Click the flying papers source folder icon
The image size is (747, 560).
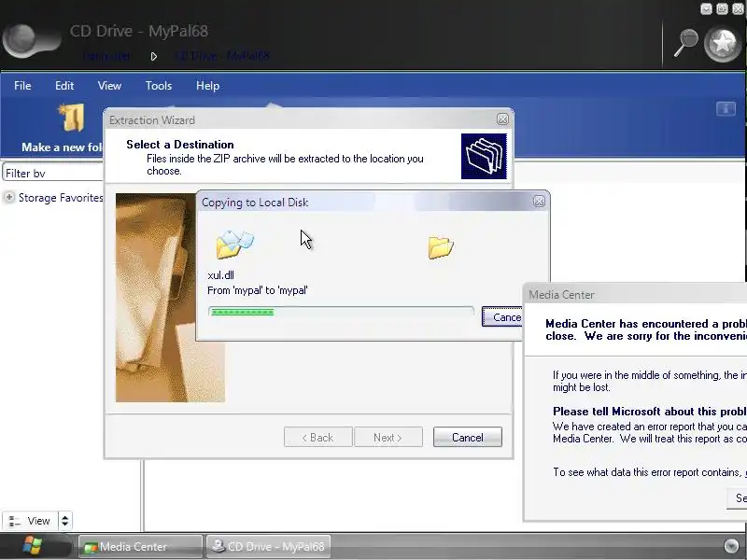235,244
